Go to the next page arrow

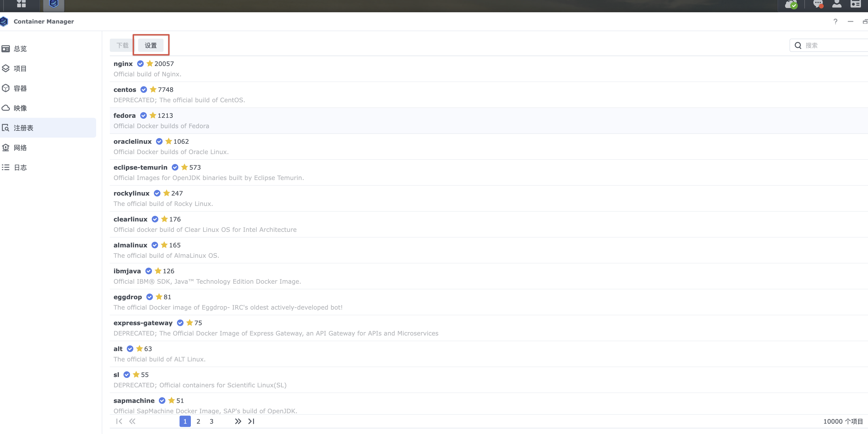(x=238, y=421)
